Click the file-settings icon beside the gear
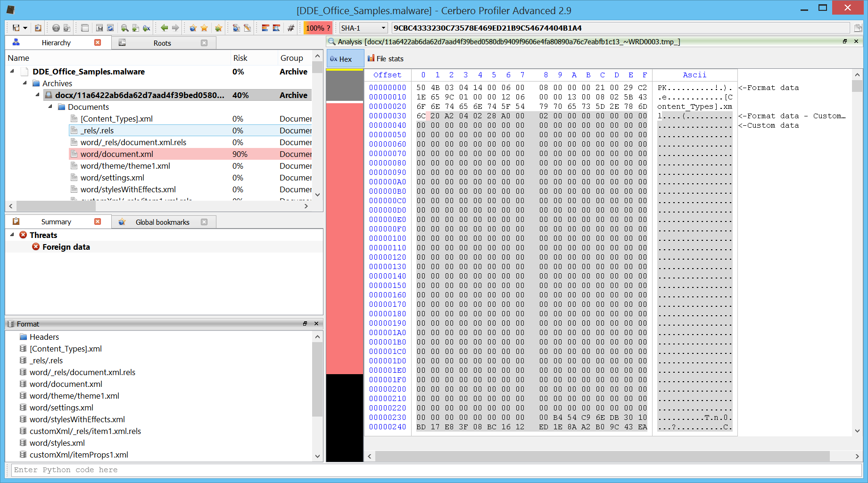 pos(67,28)
